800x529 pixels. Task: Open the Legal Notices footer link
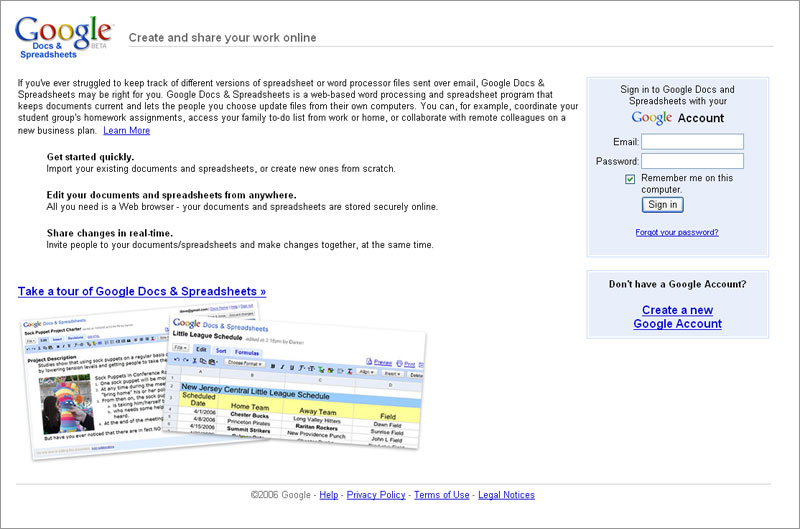[506, 495]
